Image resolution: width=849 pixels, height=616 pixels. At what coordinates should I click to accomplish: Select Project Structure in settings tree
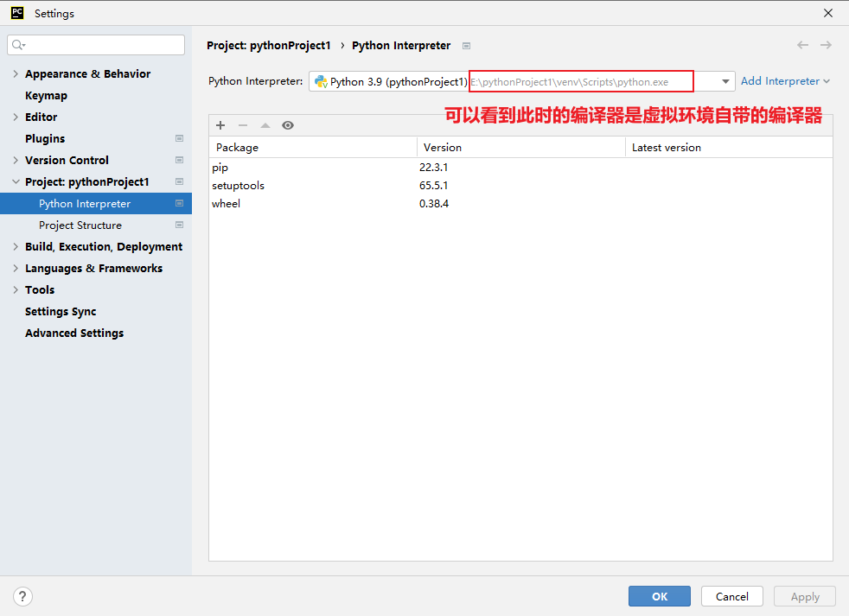(x=80, y=225)
